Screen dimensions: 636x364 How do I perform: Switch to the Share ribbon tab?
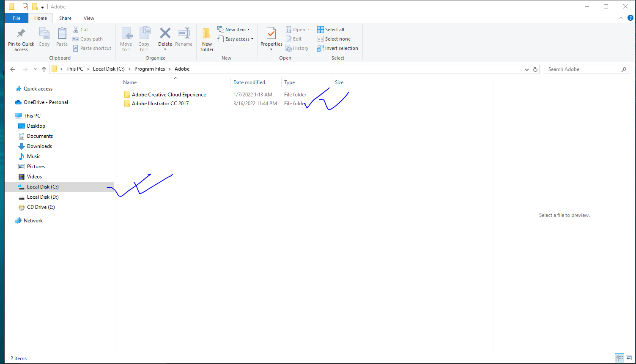pyautogui.click(x=65, y=18)
